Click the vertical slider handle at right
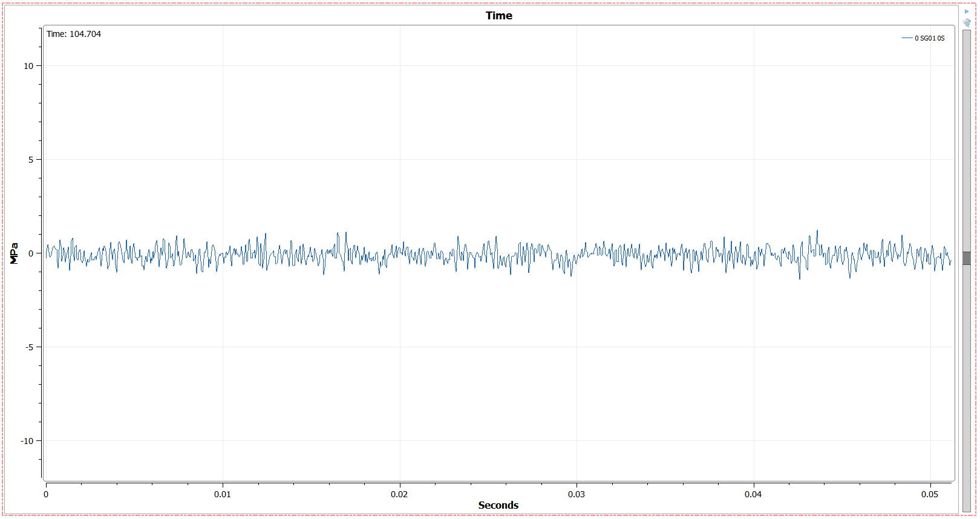Image resolution: width=980 pixels, height=519 pixels. (x=967, y=258)
